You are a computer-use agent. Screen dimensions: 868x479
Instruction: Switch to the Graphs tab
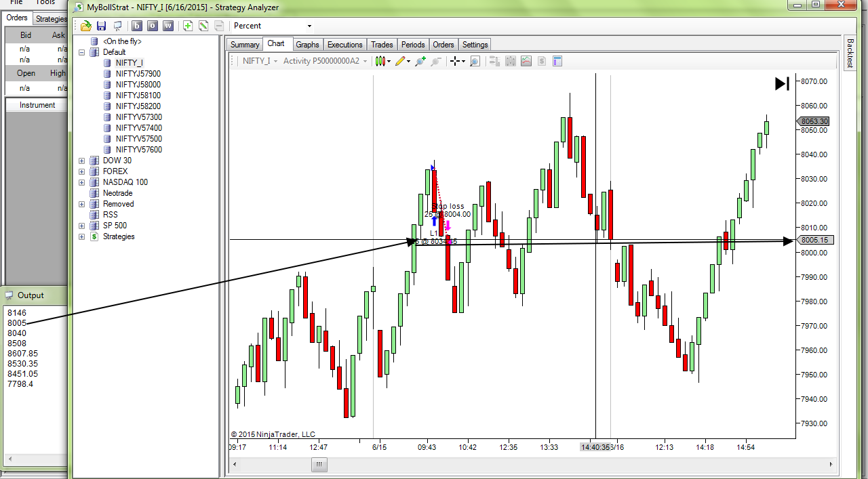pos(307,45)
